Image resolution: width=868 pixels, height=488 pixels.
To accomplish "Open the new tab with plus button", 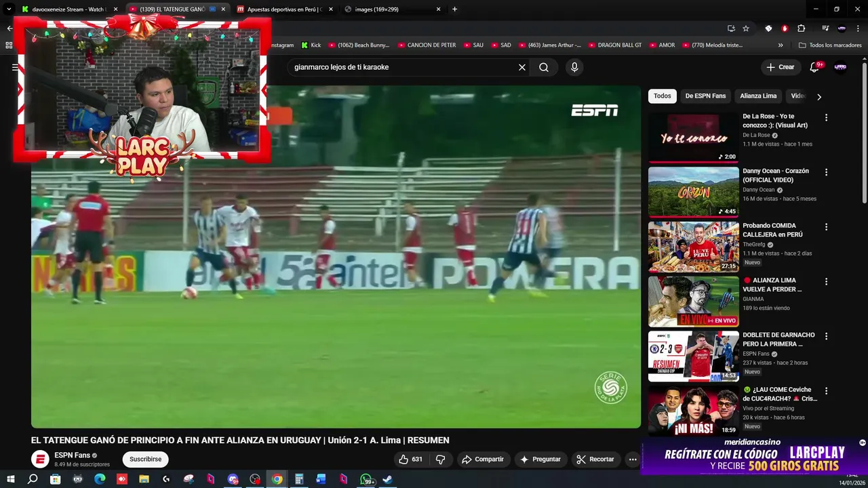I will pyautogui.click(x=454, y=9).
